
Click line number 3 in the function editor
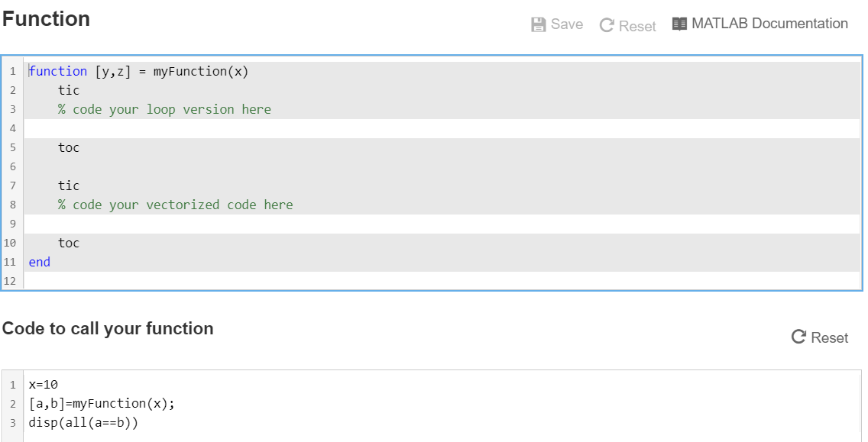(x=12, y=109)
